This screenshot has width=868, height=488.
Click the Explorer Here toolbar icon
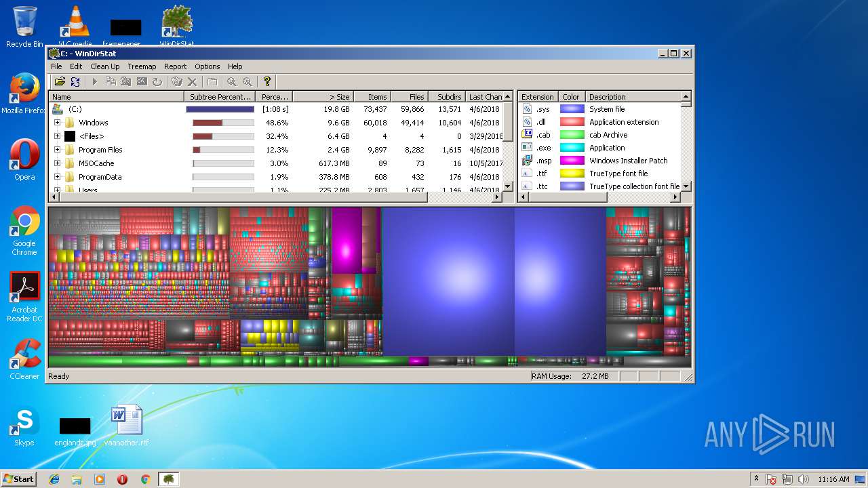click(126, 81)
